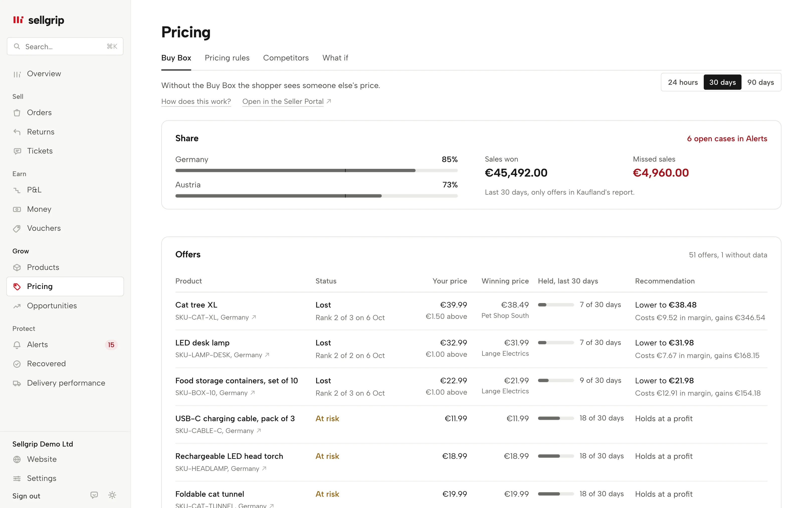Viewport: 812px width, 508px height.
Task: Click the 'Lower to €38.48' recommendation
Action: pyautogui.click(x=666, y=305)
